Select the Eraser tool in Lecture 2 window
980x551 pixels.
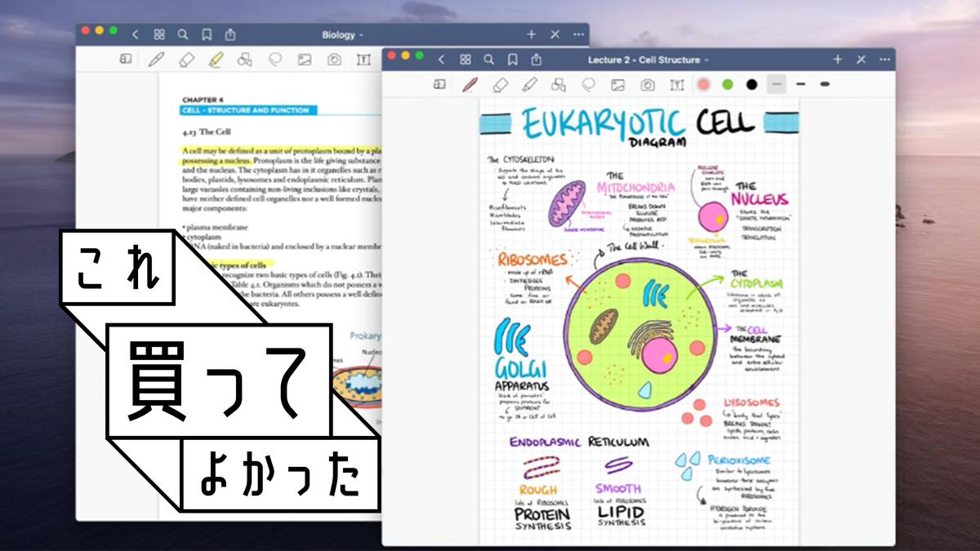501,84
